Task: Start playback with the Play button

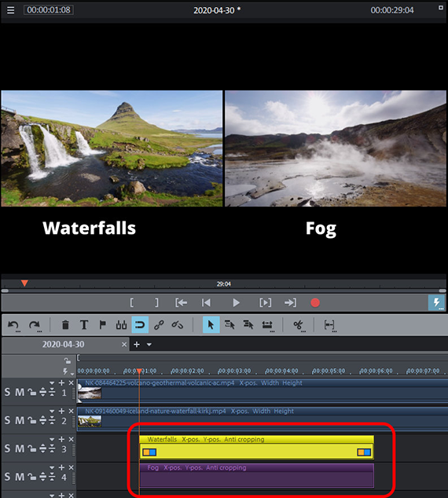Action: pos(236,302)
